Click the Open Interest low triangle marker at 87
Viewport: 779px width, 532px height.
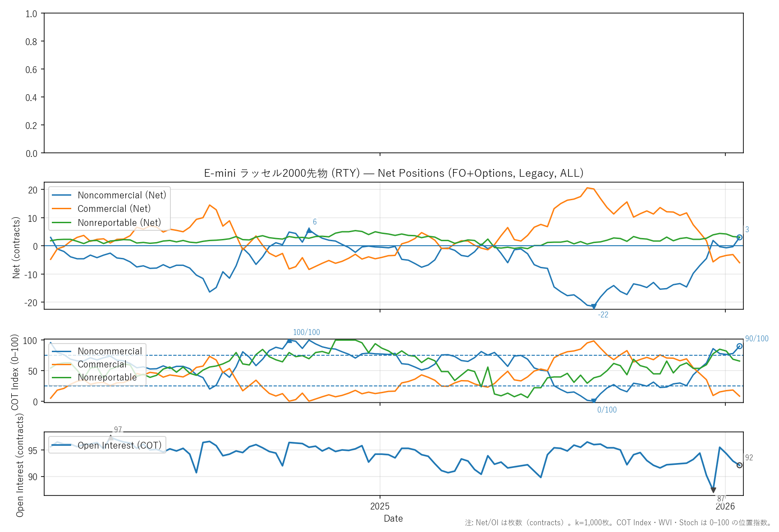(x=713, y=490)
